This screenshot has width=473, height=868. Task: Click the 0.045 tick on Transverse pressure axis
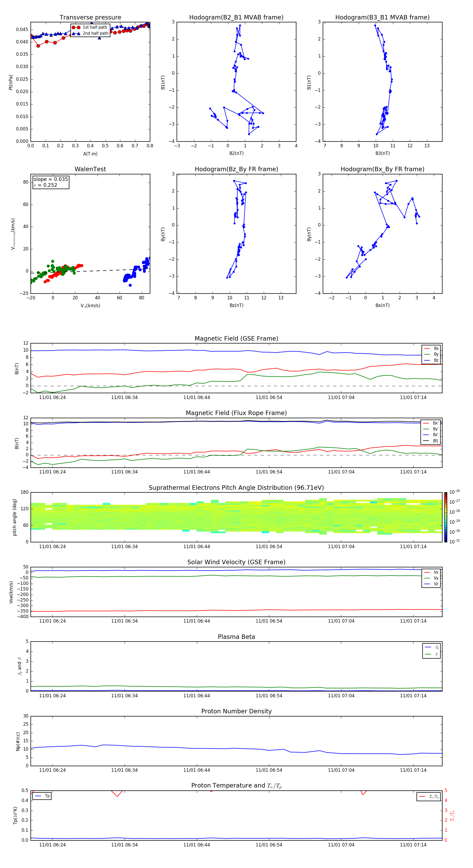pyautogui.click(x=22, y=30)
